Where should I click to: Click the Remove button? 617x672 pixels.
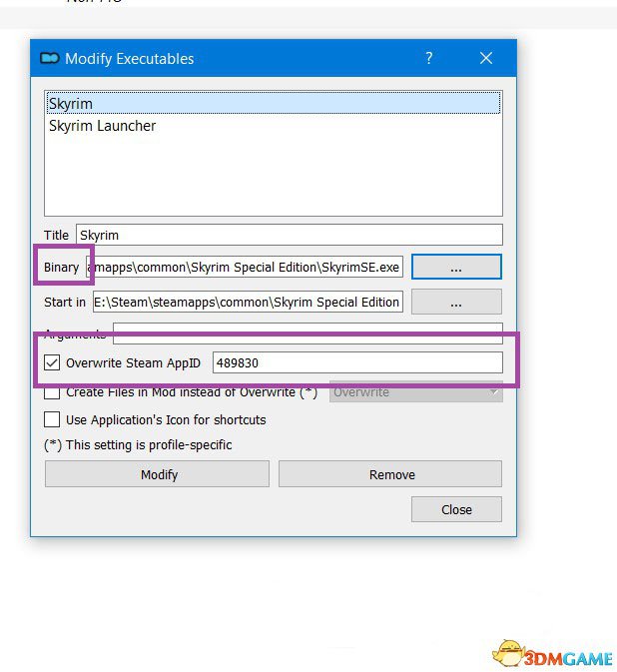[x=390, y=474]
